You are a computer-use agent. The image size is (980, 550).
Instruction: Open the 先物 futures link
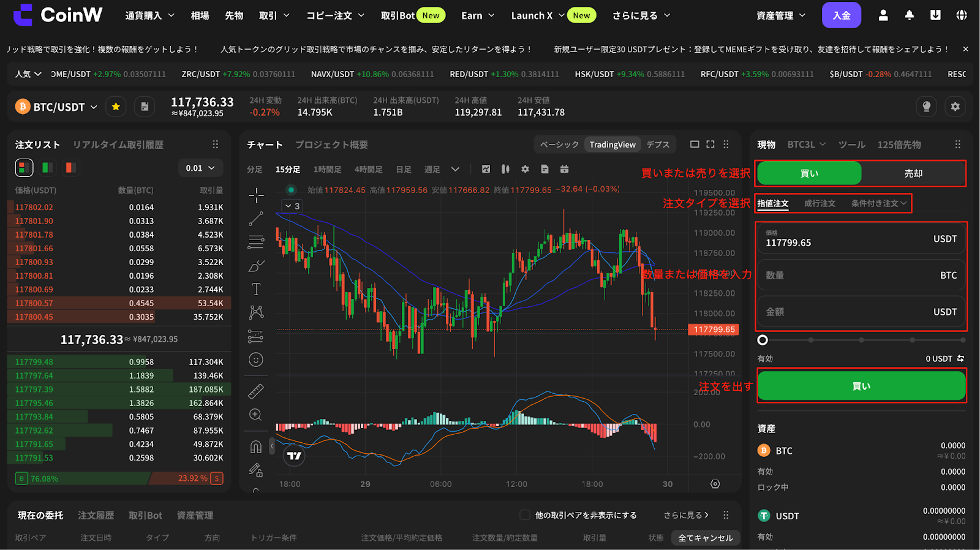(x=234, y=15)
